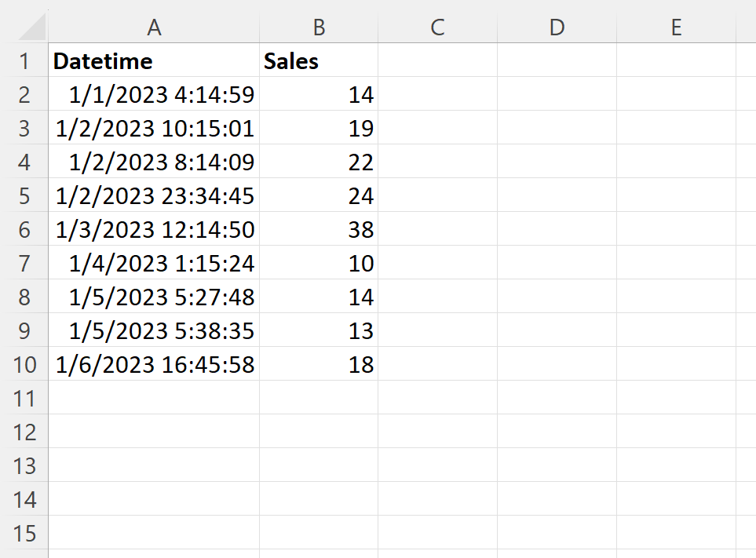Select empty cell D12
756x558 pixels.
[557, 432]
